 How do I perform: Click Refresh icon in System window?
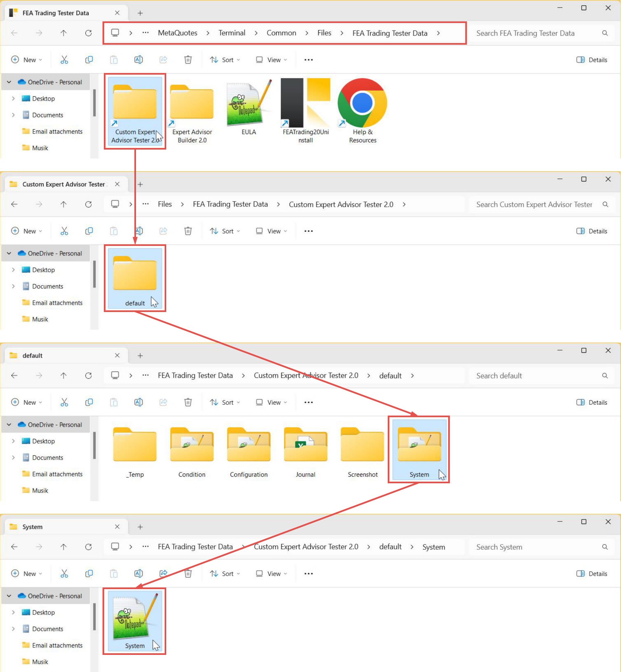(88, 547)
